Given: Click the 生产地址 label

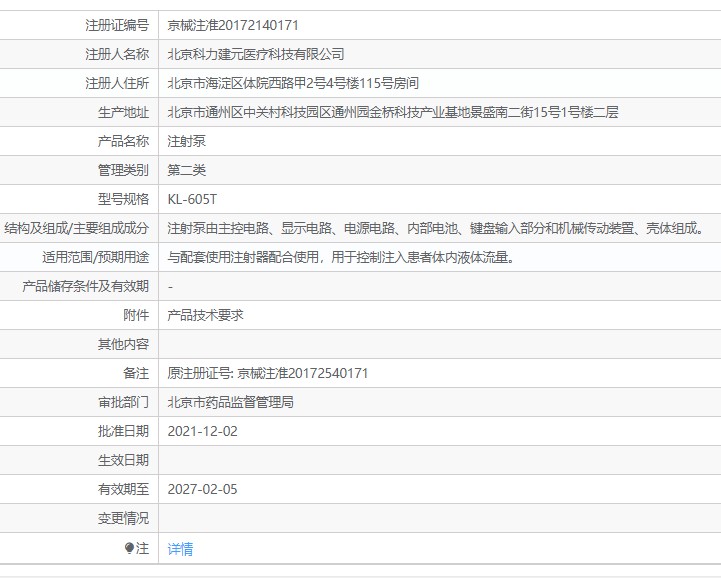Looking at the screenshot, I should pyautogui.click(x=123, y=112).
